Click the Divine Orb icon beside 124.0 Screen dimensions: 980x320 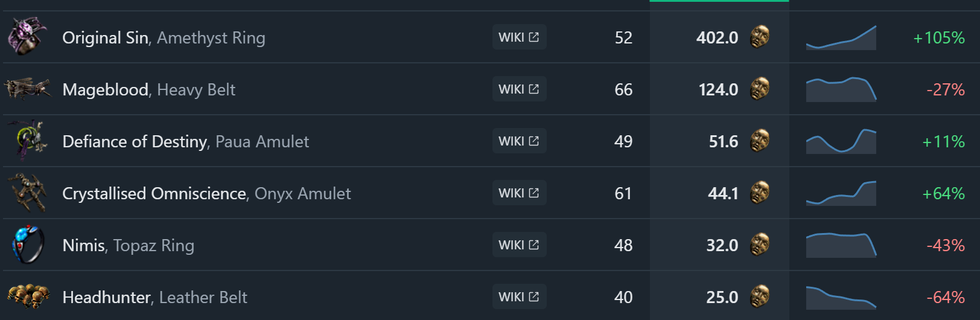coord(760,89)
